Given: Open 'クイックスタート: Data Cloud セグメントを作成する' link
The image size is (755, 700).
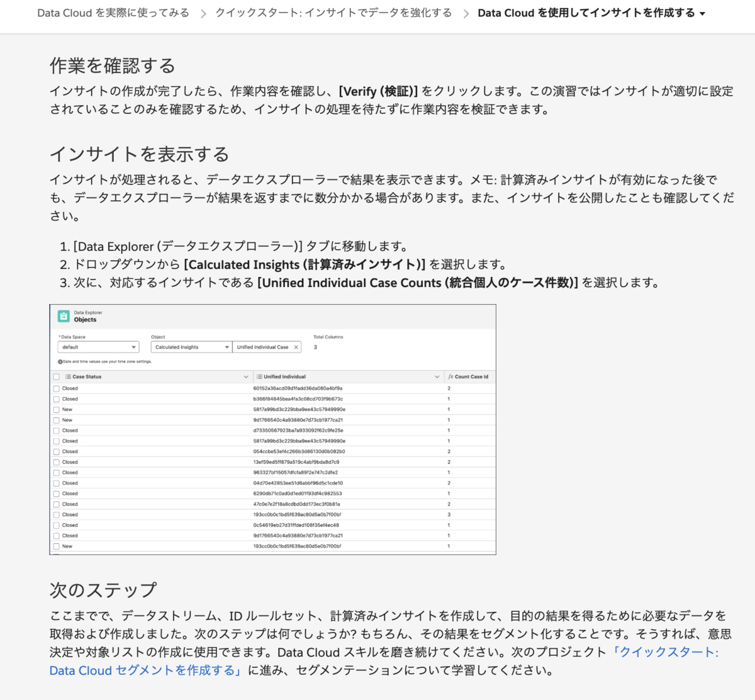Looking at the screenshot, I should pyautogui.click(x=384, y=661).
